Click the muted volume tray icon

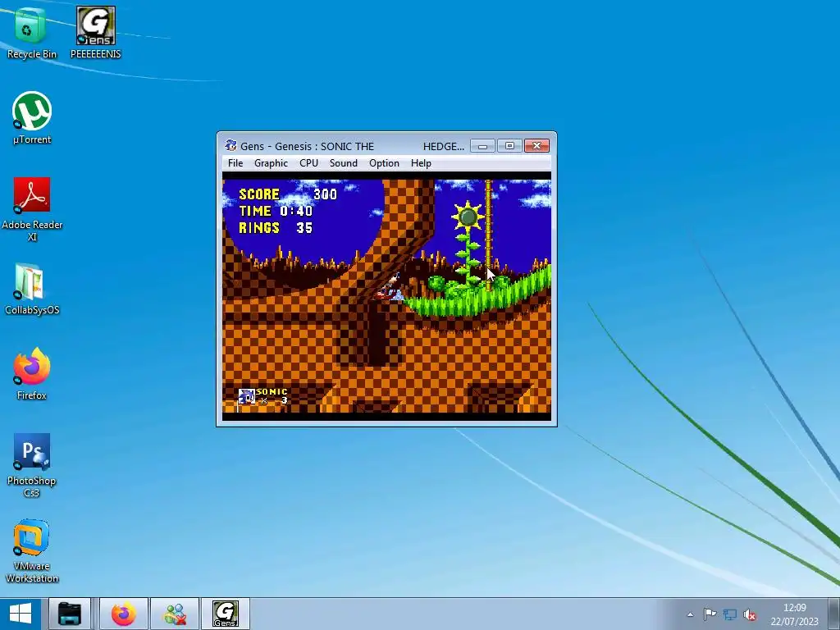click(x=750, y=615)
